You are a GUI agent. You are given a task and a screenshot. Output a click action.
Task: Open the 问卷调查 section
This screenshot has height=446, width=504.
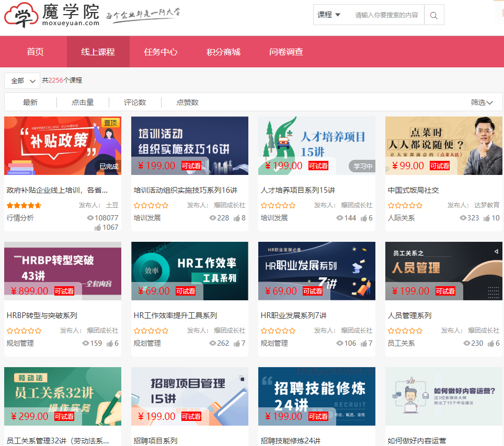tap(285, 52)
